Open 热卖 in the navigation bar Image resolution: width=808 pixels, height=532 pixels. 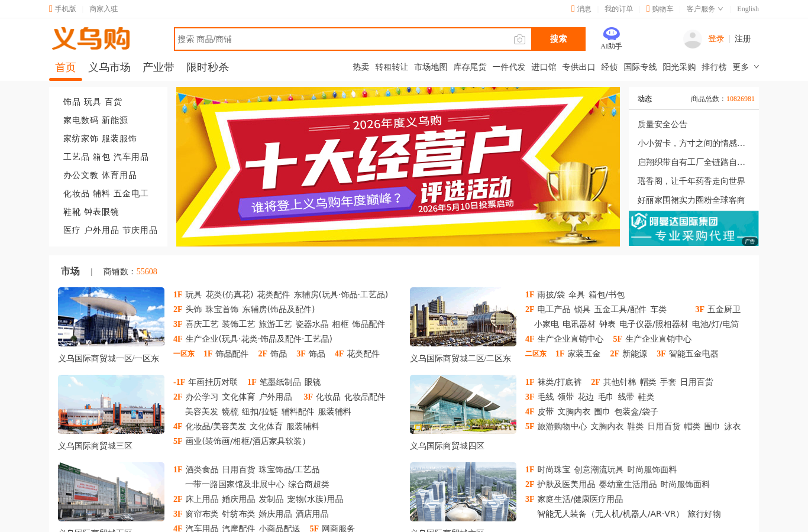[x=361, y=67]
